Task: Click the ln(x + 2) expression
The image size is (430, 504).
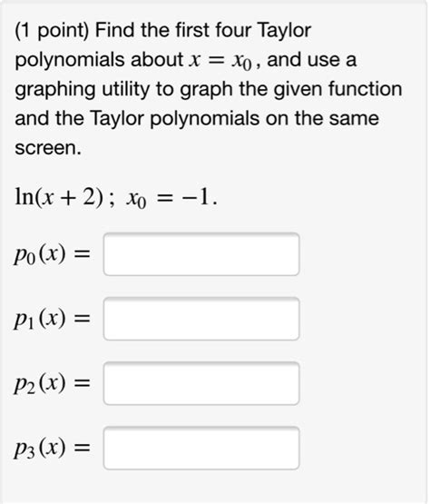Action: click(x=59, y=197)
